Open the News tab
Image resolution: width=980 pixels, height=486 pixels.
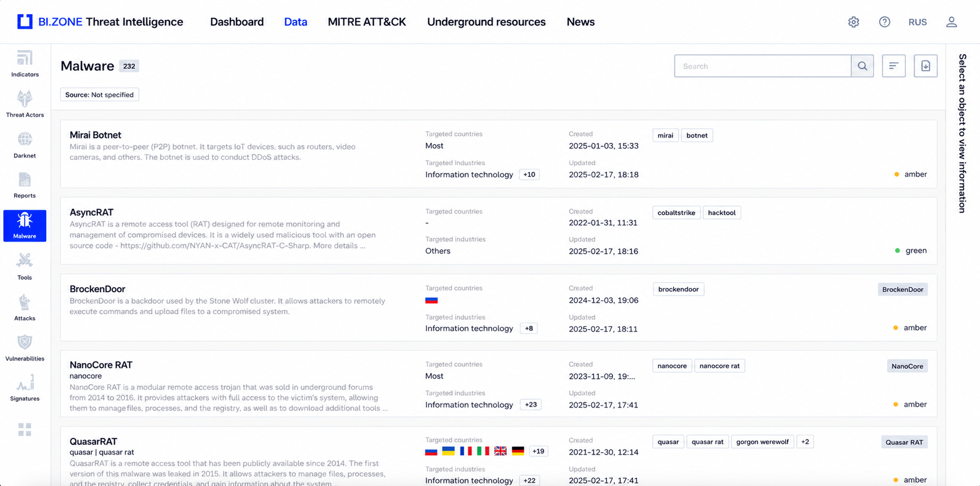click(x=581, y=22)
